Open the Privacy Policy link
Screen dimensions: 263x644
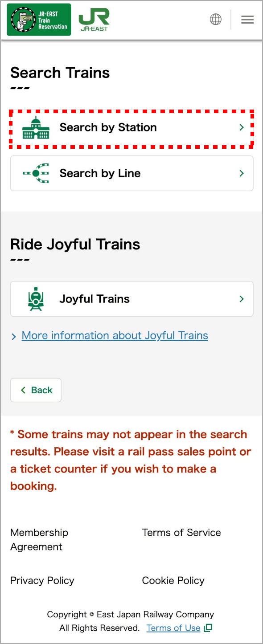coord(42,581)
